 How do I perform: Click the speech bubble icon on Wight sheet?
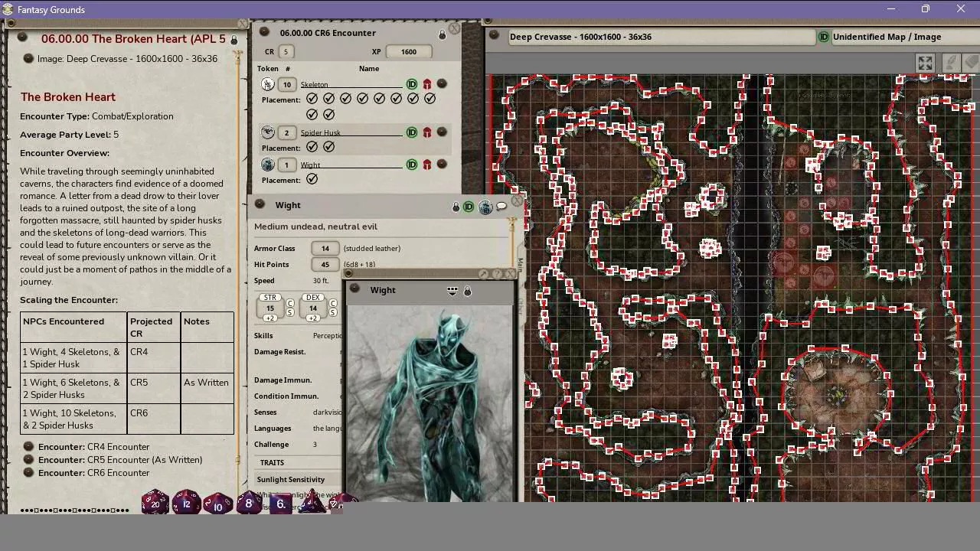501,206
